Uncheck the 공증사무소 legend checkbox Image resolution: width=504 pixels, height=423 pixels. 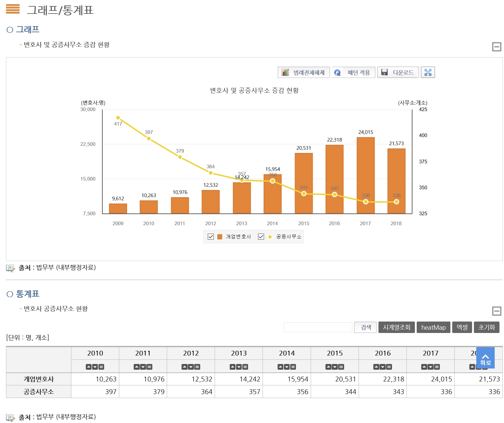coord(261,237)
